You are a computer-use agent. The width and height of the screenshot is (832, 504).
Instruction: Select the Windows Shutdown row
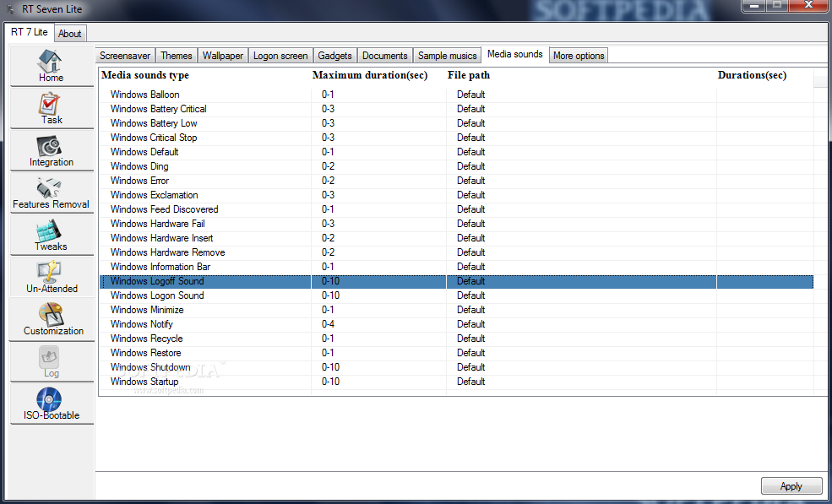[x=456, y=367]
